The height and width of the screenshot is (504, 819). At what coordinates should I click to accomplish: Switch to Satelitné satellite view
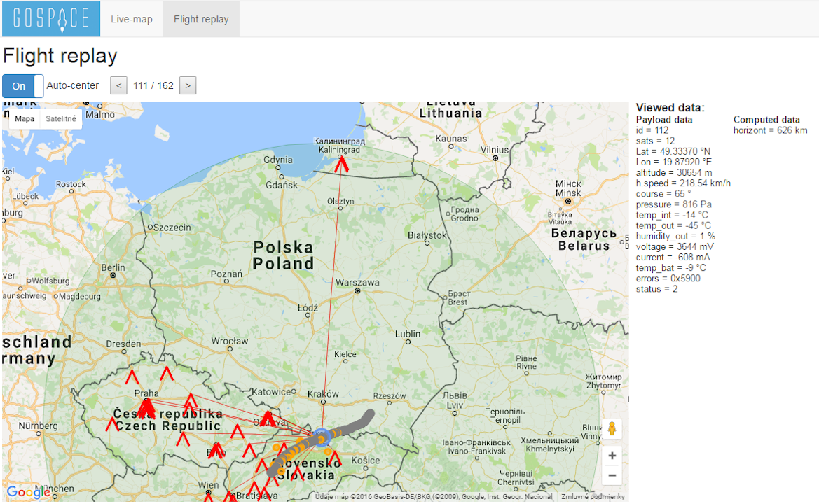(x=61, y=119)
